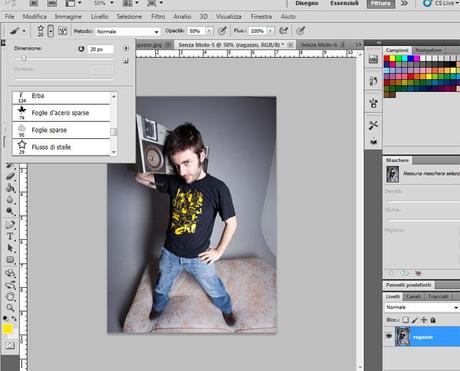Select the Disegno workspace
Viewport: 460px width, 371px height.
point(307,3)
